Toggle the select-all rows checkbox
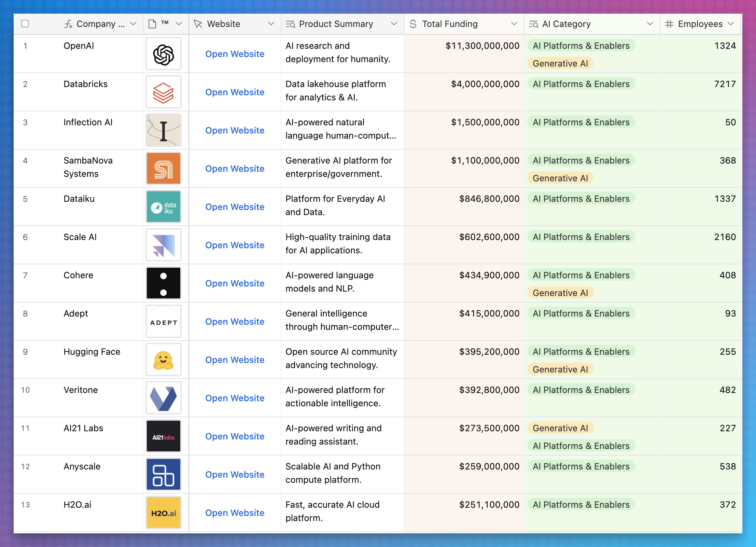 coord(25,24)
